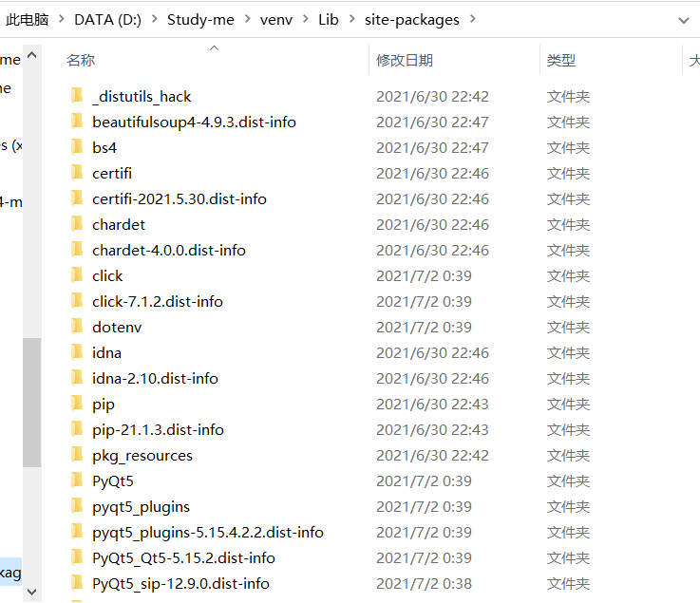Viewport: 700px width, 603px height.
Task: Select the pip folder icon
Action: pyautogui.click(x=77, y=404)
